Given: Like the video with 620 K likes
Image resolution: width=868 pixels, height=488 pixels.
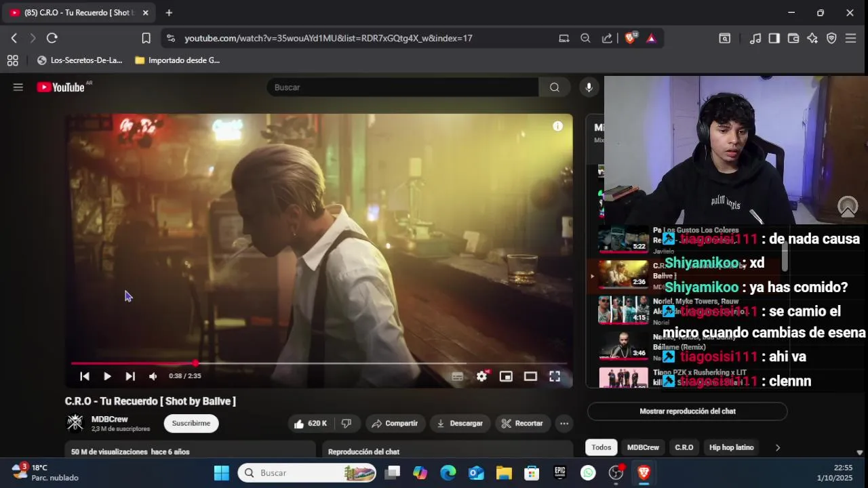Looking at the screenshot, I should coord(311,423).
